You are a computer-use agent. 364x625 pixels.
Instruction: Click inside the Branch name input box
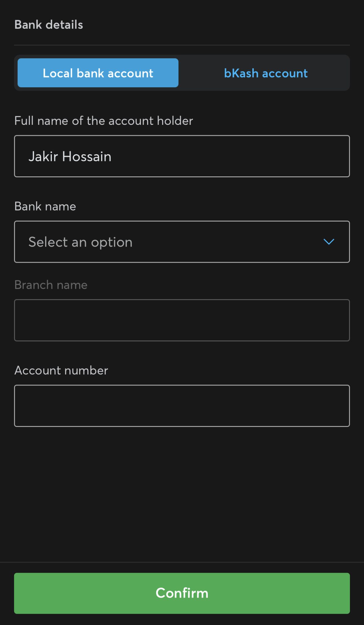click(182, 320)
